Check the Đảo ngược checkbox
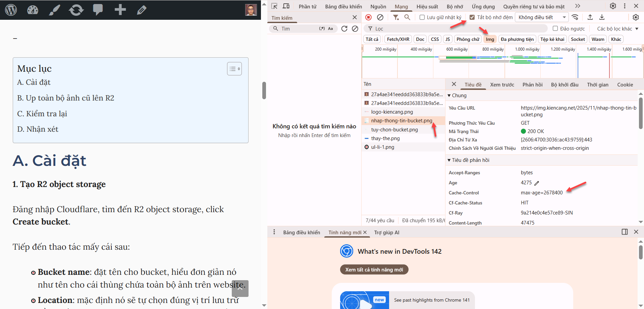Viewport: 644px width, 309px height. click(555, 28)
